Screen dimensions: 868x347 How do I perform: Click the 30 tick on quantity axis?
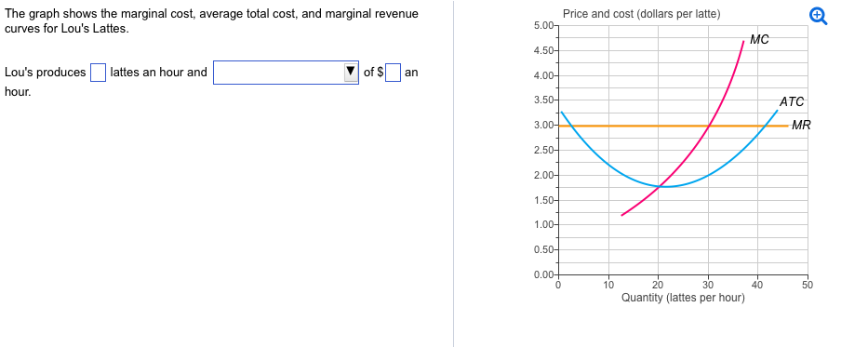pyautogui.click(x=708, y=285)
